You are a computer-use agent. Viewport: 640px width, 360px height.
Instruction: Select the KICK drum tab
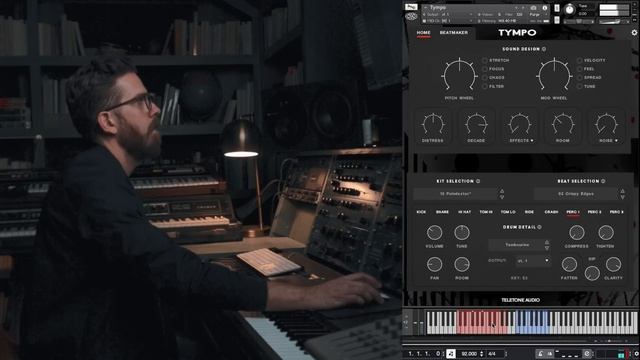click(x=421, y=212)
